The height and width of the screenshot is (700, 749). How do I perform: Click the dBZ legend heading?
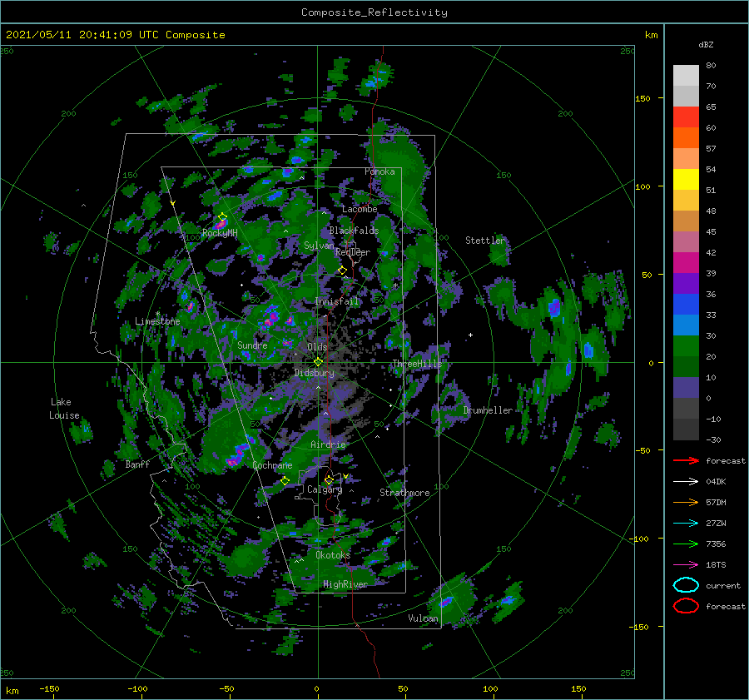(706, 44)
